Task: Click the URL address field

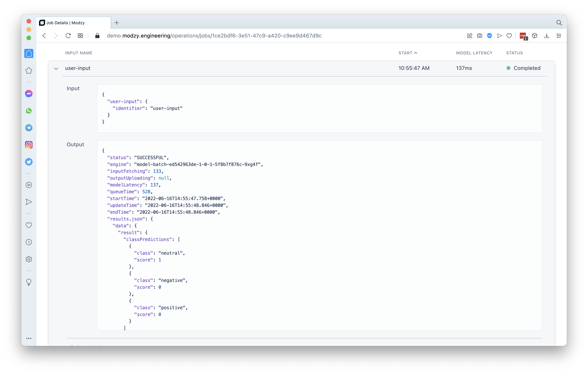Action: click(x=214, y=36)
